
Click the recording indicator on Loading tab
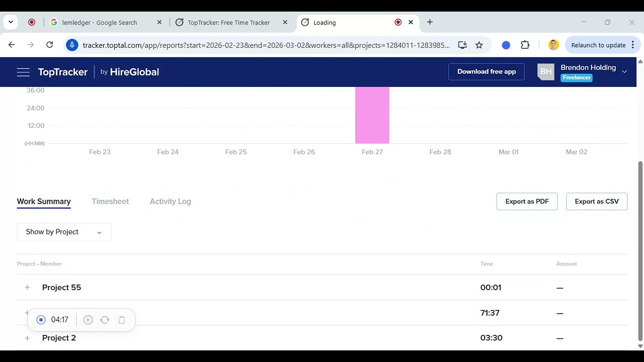click(398, 22)
